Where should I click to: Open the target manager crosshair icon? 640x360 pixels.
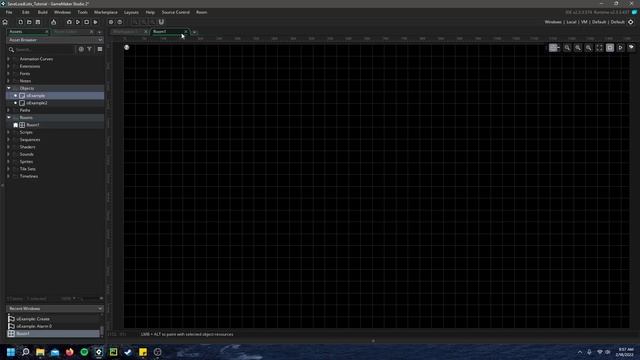click(631, 22)
